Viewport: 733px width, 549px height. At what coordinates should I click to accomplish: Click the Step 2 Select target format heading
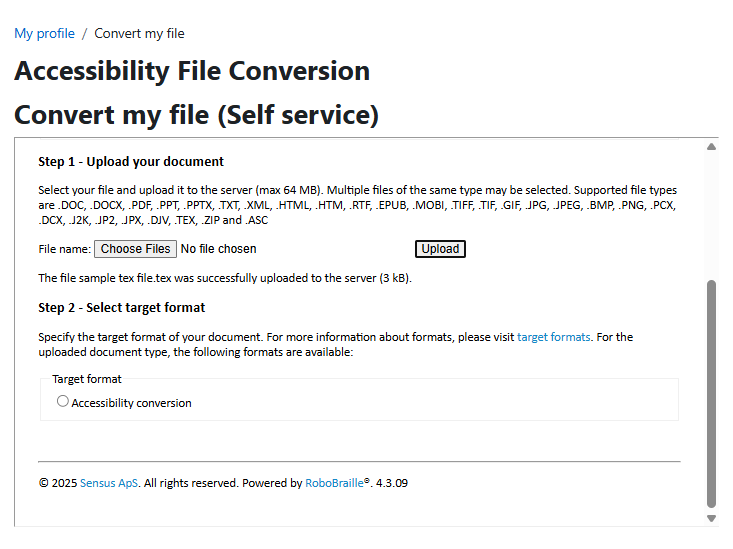pos(121,307)
